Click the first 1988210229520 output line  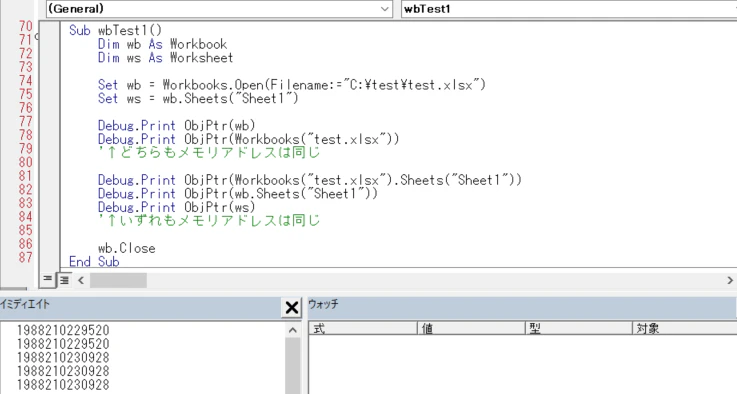(63, 330)
